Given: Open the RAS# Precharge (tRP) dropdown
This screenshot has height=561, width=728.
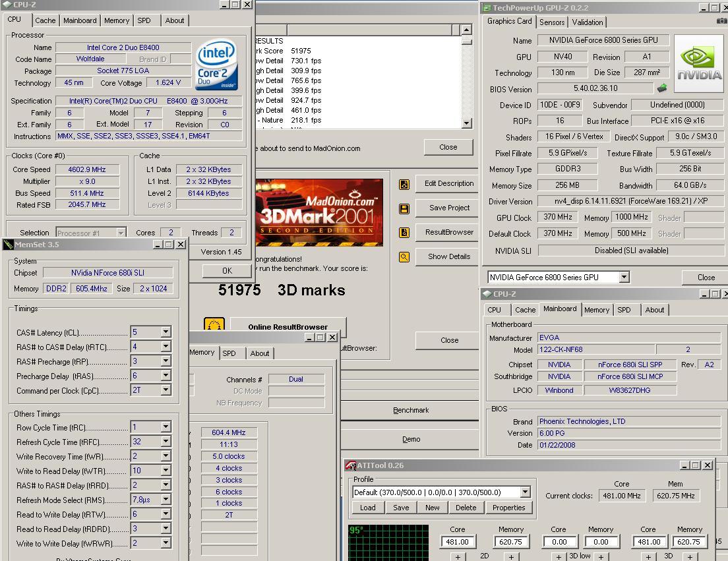Looking at the screenshot, I should (166, 361).
